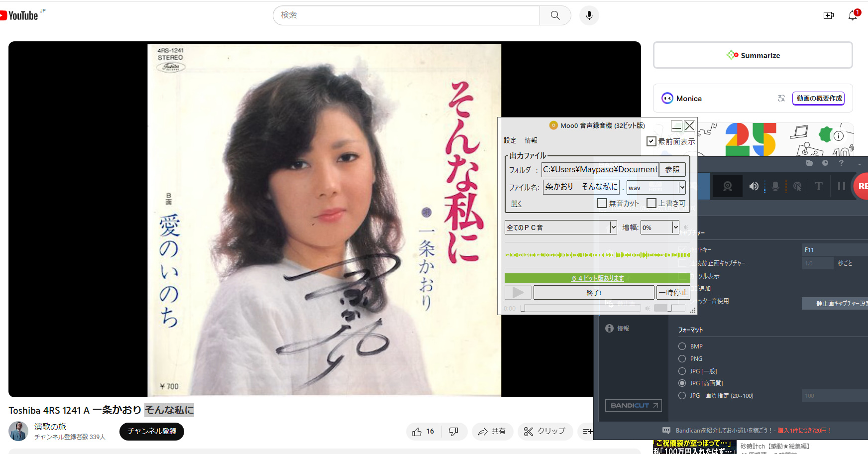This screenshot has width=868, height=454.
Task: Select JPG [一般] format radio button
Action: coord(682,371)
